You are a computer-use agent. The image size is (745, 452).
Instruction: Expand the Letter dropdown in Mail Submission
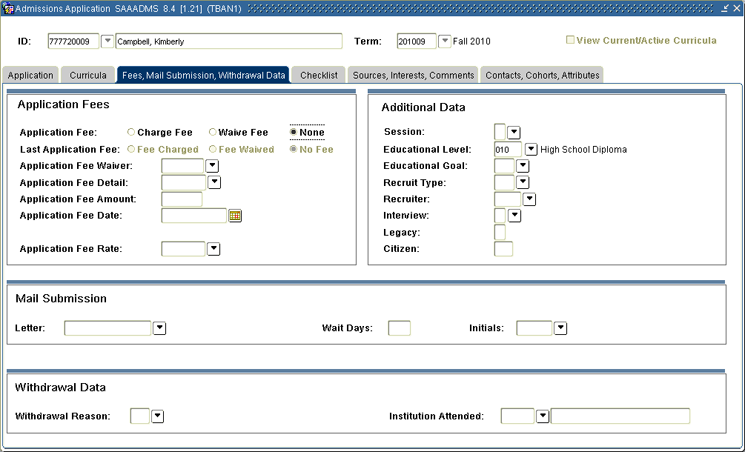[160, 328]
